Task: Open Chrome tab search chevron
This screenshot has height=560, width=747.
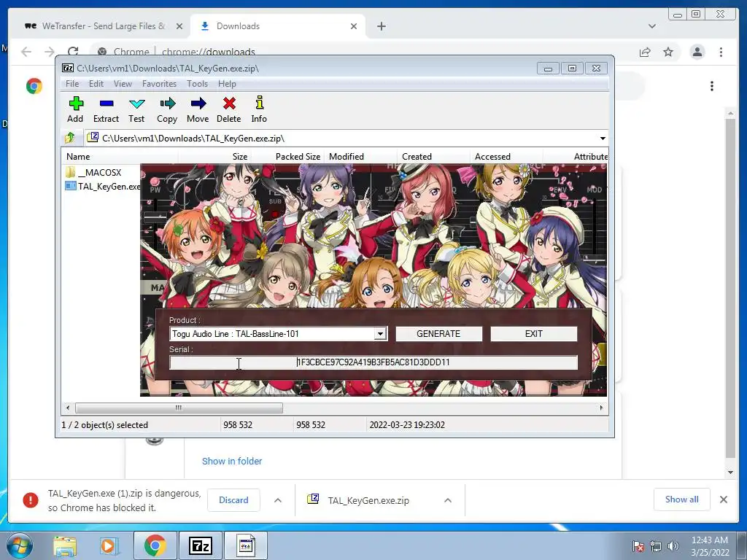Action: tap(652, 26)
